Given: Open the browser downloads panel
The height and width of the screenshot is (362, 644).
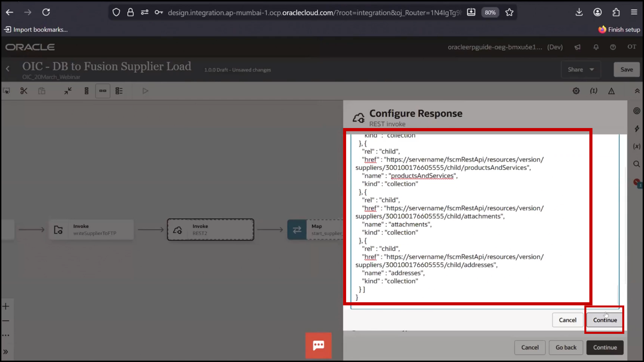Looking at the screenshot, I should coord(579,12).
